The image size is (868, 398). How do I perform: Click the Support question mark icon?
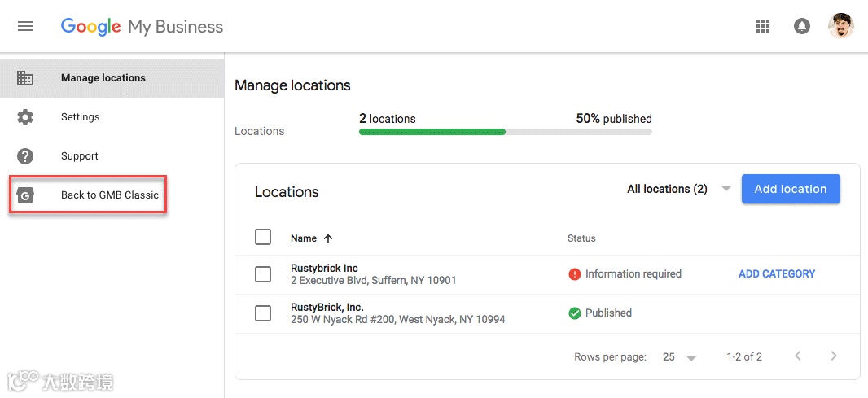point(25,156)
